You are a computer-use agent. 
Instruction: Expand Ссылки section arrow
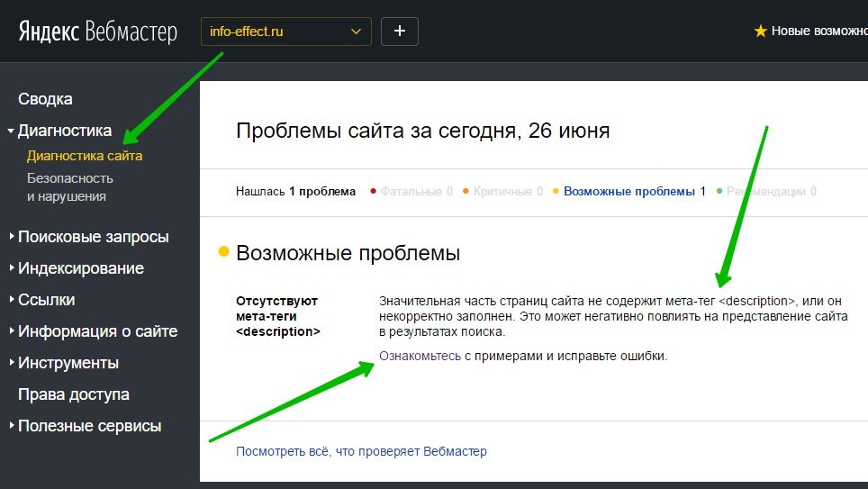click(x=12, y=300)
